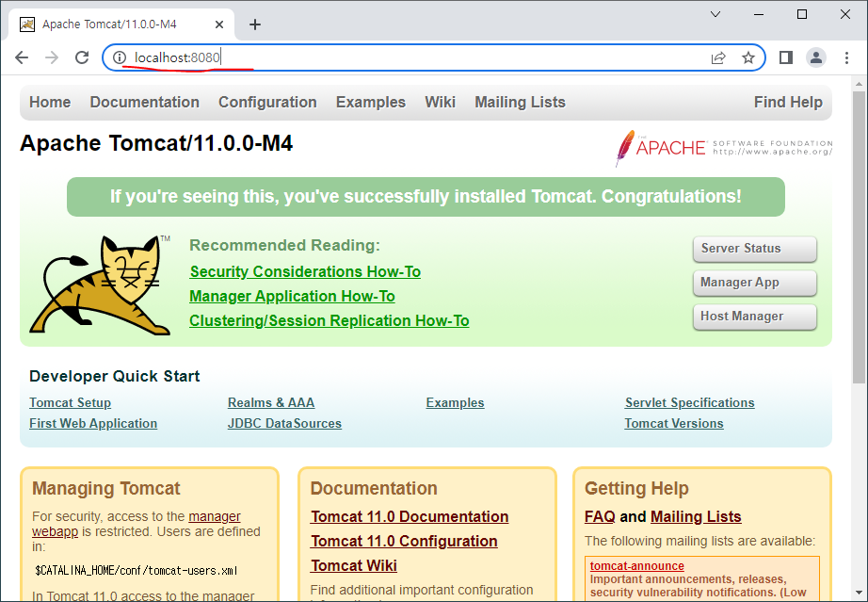This screenshot has width=868, height=602.
Task: Open Configuration in the navigation bar
Action: (267, 103)
